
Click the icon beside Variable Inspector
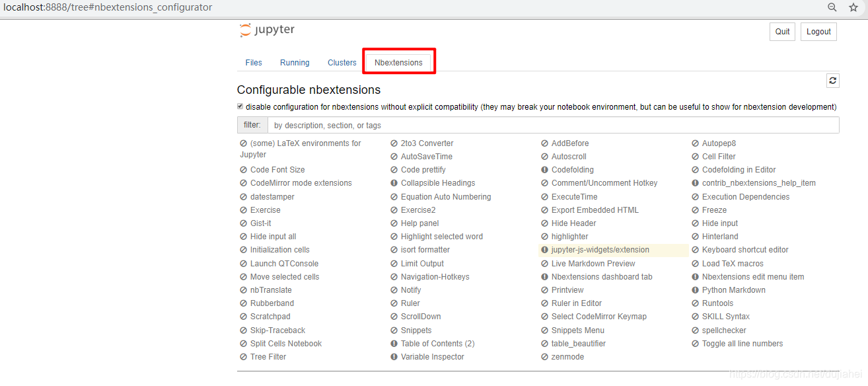tap(394, 357)
